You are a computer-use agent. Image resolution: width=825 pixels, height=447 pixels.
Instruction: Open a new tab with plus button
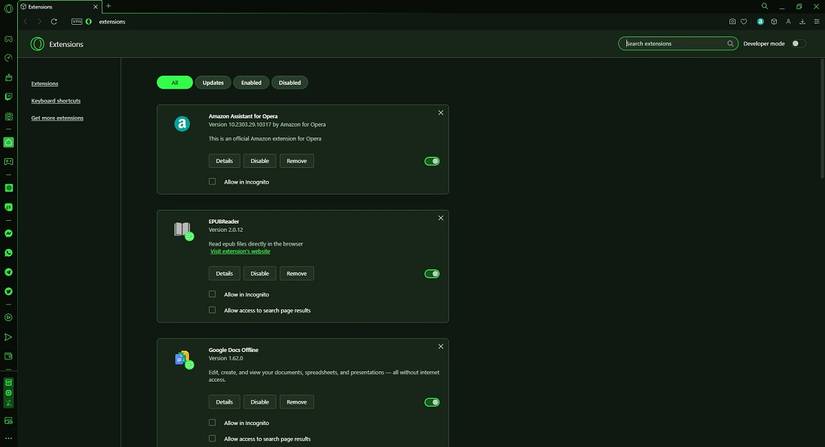point(108,6)
